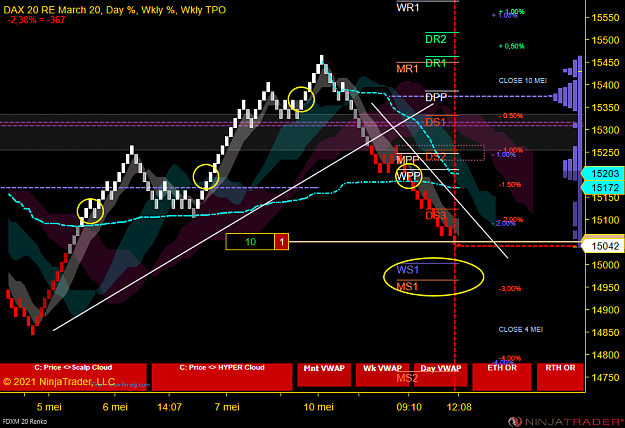625x428 pixels.
Task: Click the 15000 price axis label
Action: (605, 265)
